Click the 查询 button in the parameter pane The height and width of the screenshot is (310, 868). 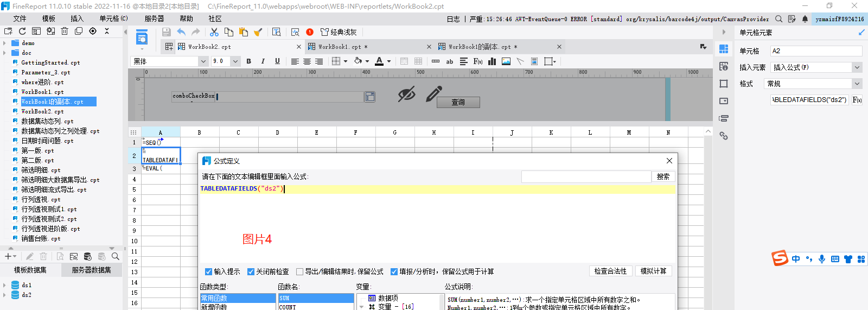(x=458, y=102)
